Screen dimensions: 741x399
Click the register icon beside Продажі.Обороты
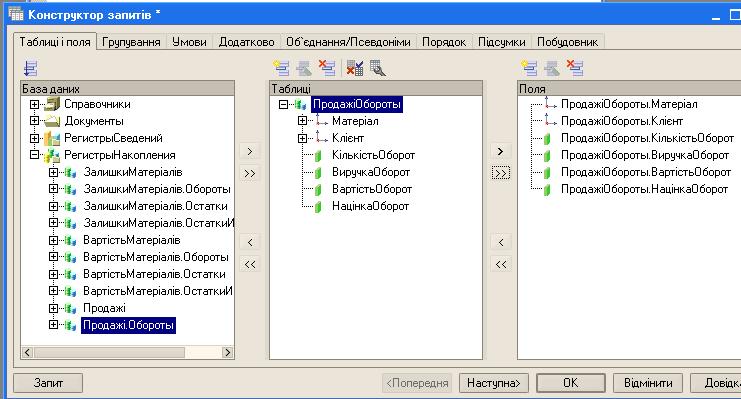pos(70,325)
